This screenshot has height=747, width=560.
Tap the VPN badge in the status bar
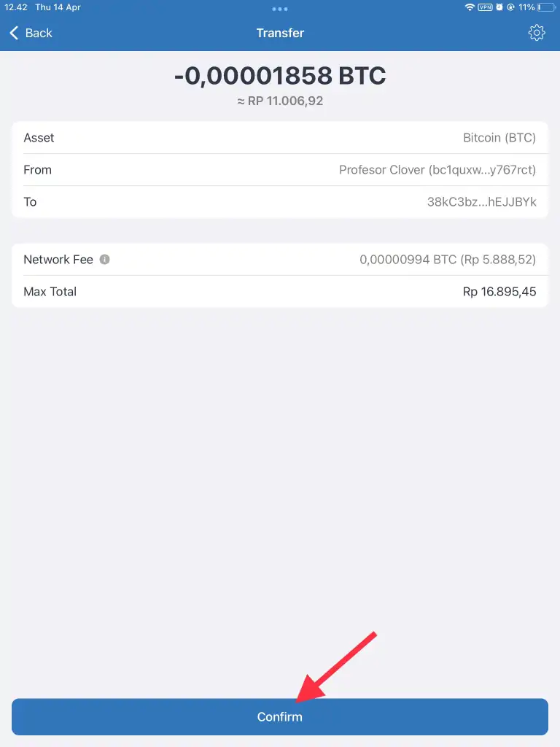click(486, 7)
